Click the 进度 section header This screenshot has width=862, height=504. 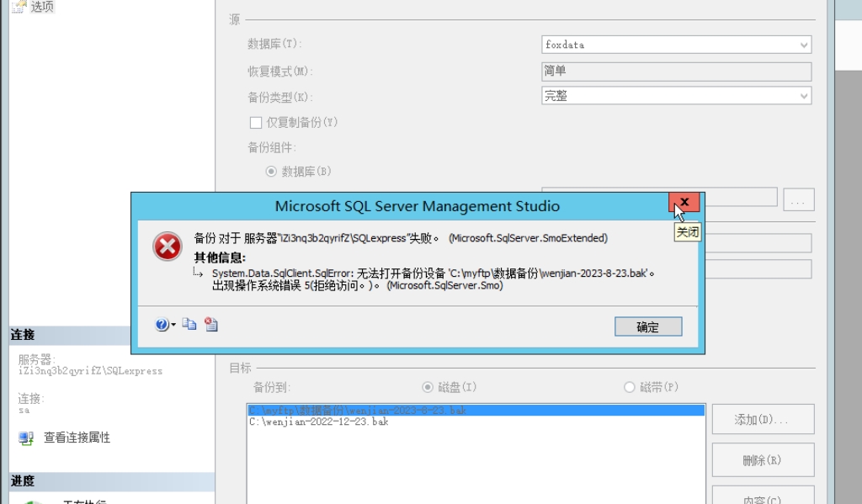coord(112,481)
